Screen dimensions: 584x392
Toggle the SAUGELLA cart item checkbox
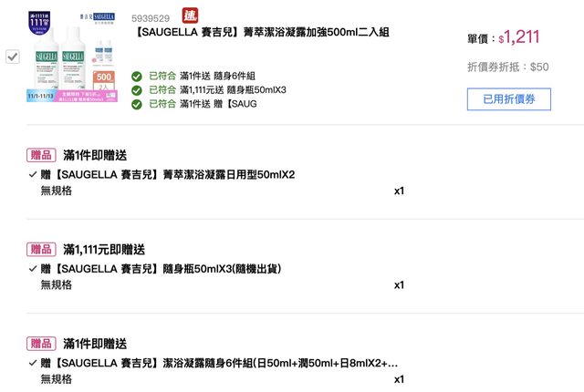[x=13, y=57]
